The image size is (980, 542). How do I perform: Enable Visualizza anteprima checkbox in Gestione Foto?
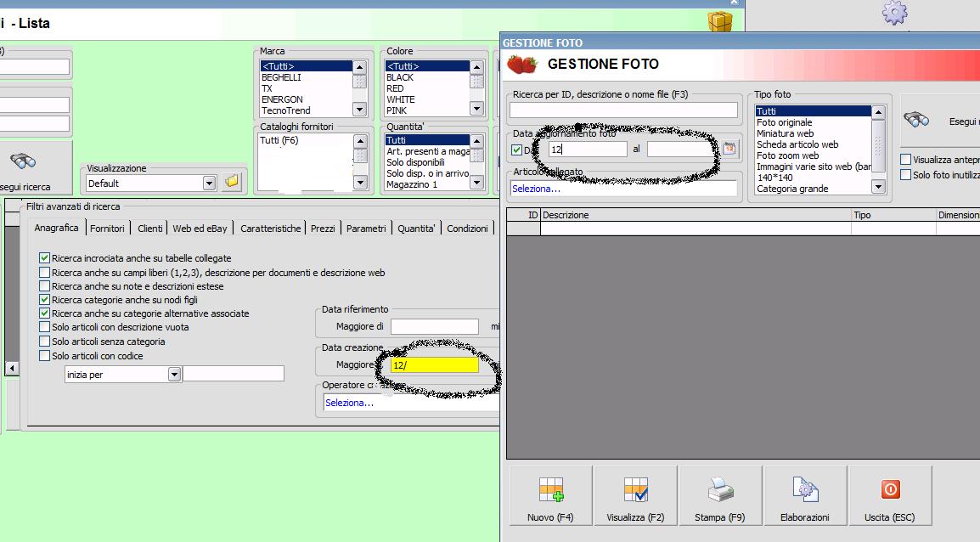pos(905,160)
